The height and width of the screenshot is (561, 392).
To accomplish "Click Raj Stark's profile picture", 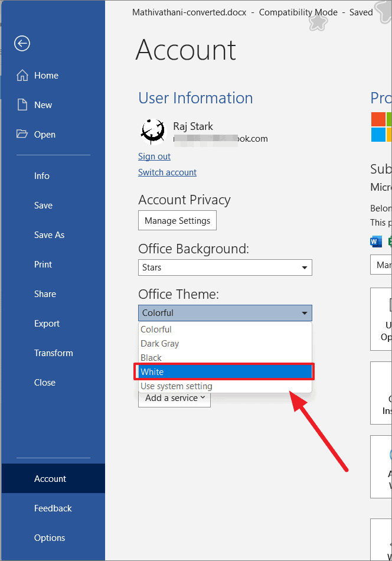I will pyautogui.click(x=153, y=131).
